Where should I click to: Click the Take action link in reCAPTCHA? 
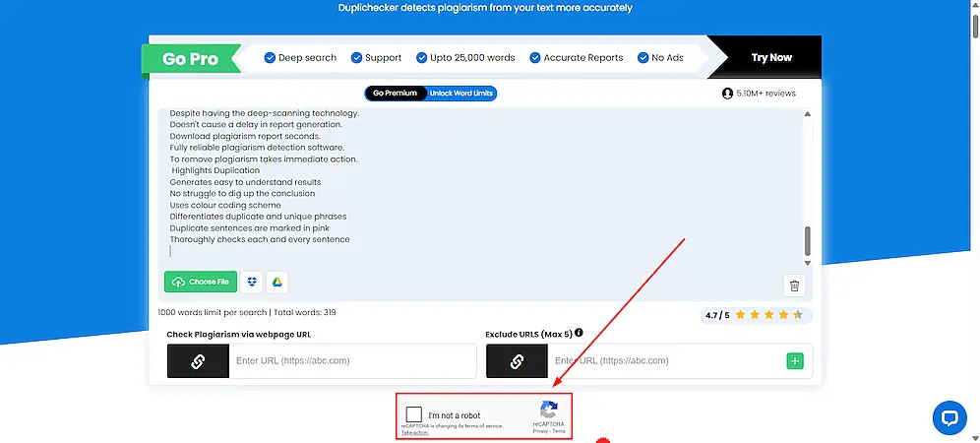click(x=415, y=432)
